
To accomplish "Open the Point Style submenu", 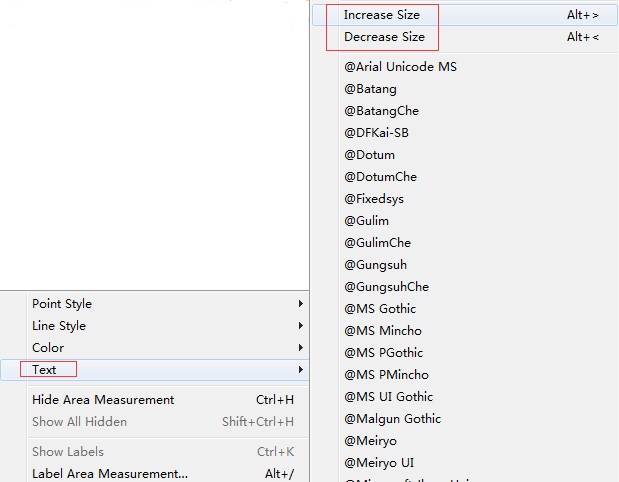I will pyautogui.click(x=62, y=304).
